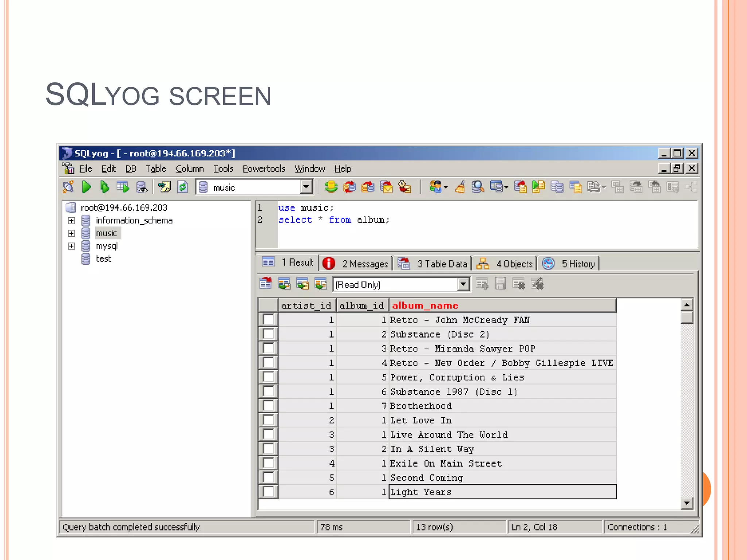This screenshot has width=747, height=560.
Task: Select the test database in object browser
Action: 103,259
